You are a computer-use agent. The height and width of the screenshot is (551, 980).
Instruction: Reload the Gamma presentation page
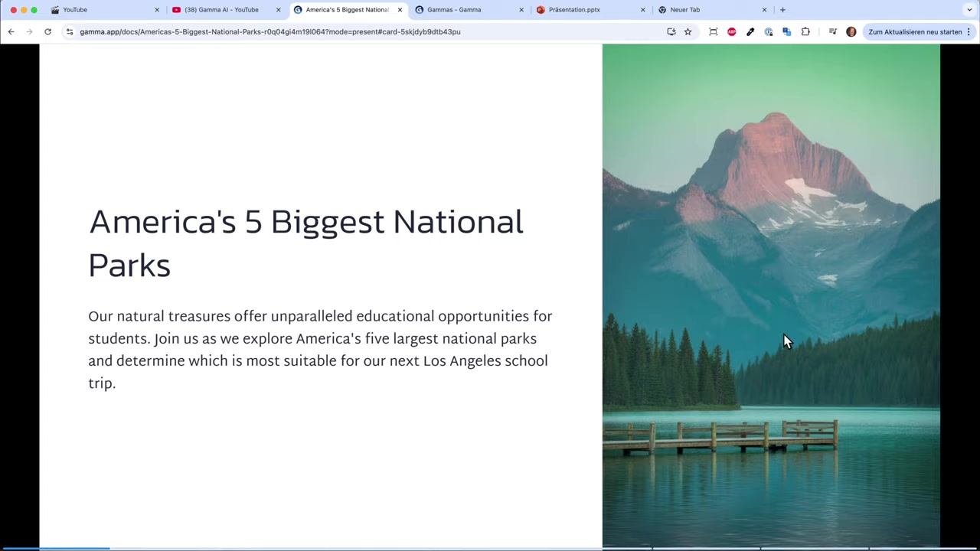click(x=47, y=31)
